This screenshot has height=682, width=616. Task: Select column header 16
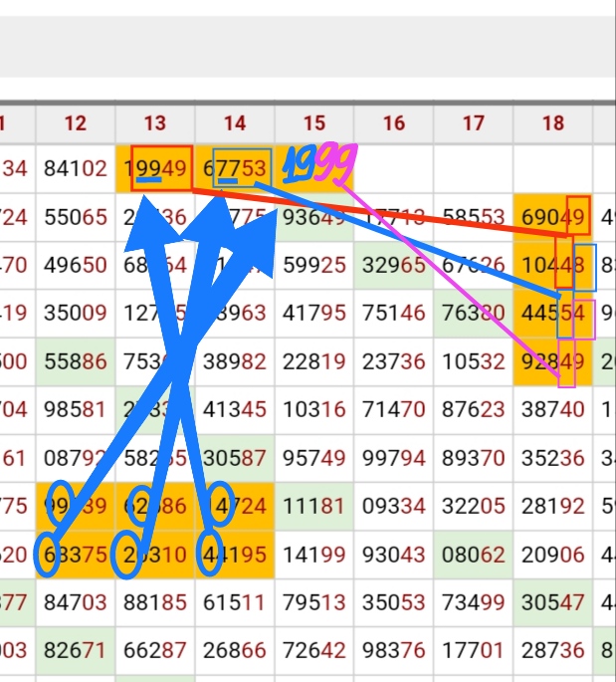[394, 123]
